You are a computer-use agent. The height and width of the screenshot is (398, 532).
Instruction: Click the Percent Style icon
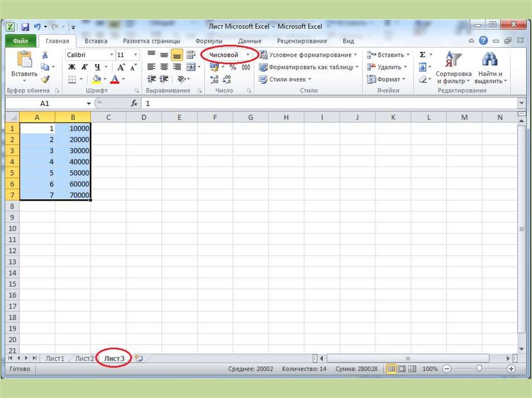pos(233,67)
